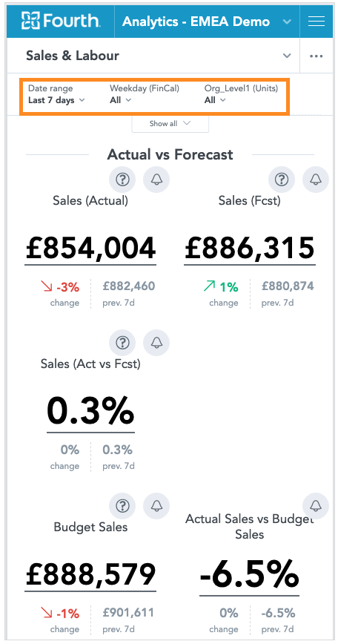338x644 pixels.
Task: Click the Fourth logo
Action: tap(61, 22)
